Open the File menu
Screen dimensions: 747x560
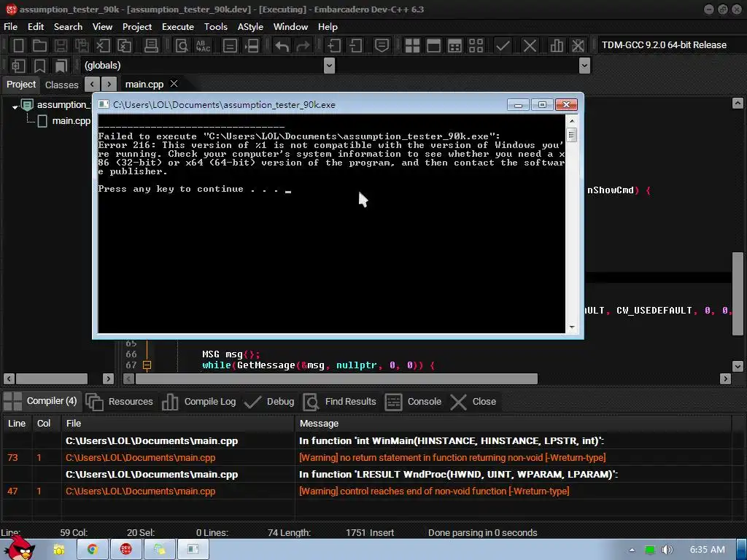[x=10, y=27]
